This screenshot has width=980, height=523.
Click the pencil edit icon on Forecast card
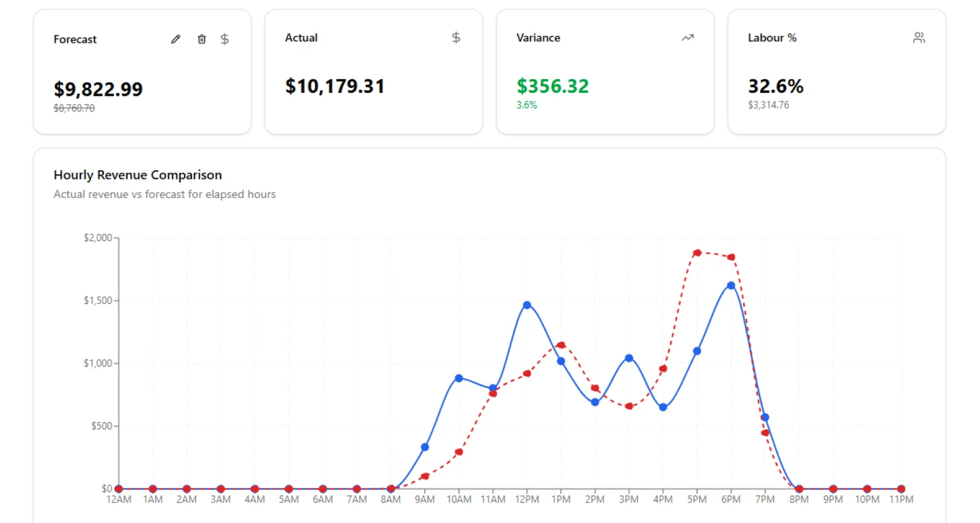(x=176, y=39)
